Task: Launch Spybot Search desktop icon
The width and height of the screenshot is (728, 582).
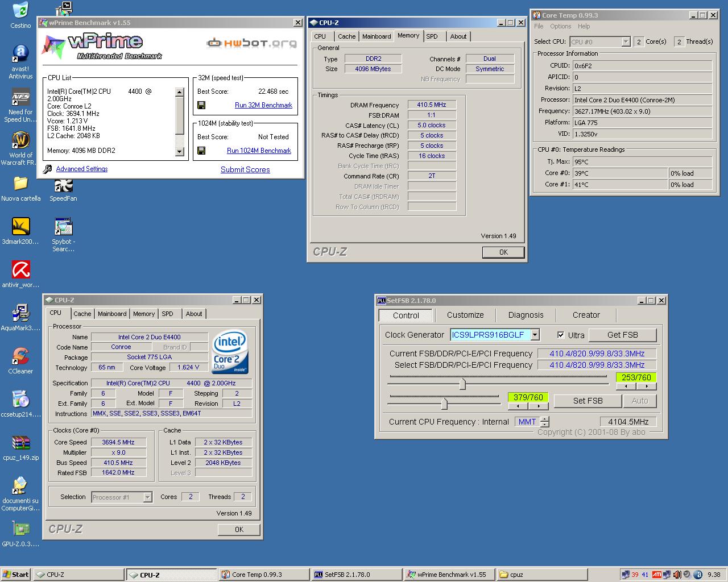Action: (63, 235)
